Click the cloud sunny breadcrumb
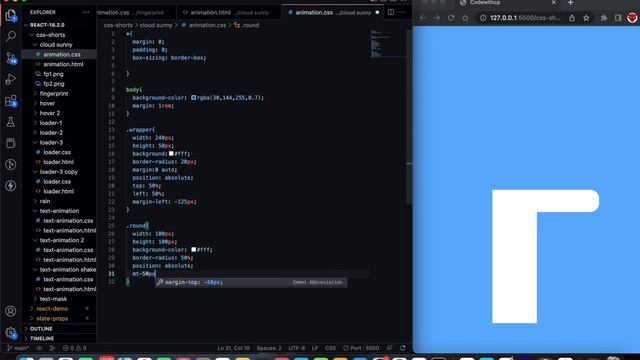Screen dimensions: 640x360 coord(156,25)
